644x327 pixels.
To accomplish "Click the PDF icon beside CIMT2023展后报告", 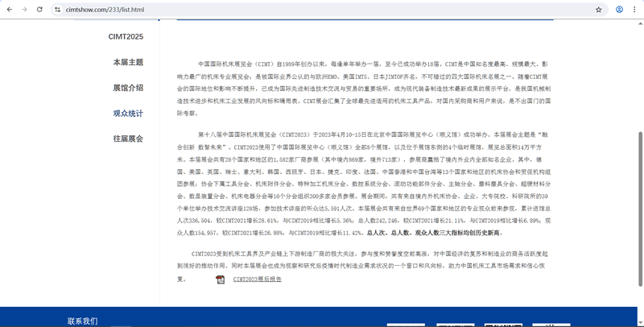I will pyautogui.click(x=220, y=279).
